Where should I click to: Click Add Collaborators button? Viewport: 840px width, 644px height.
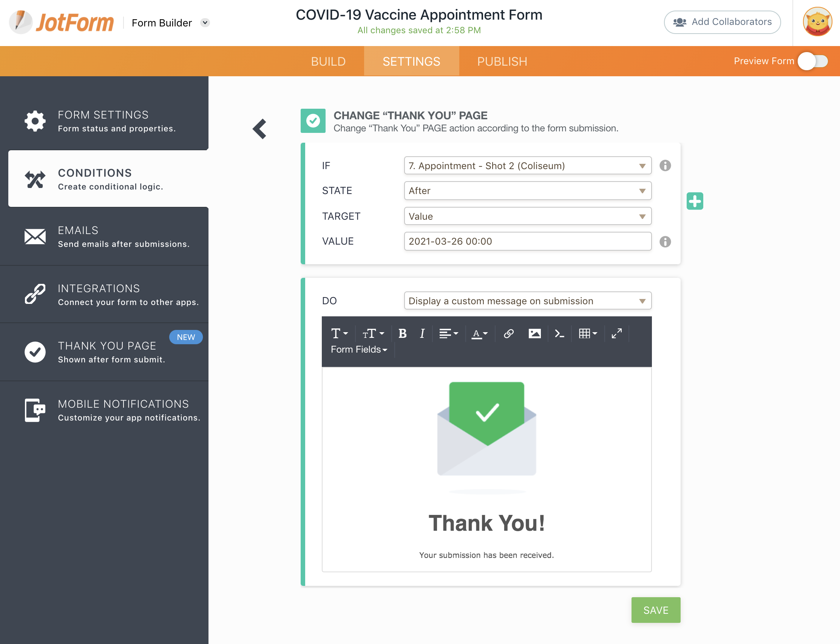pos(722,22)
